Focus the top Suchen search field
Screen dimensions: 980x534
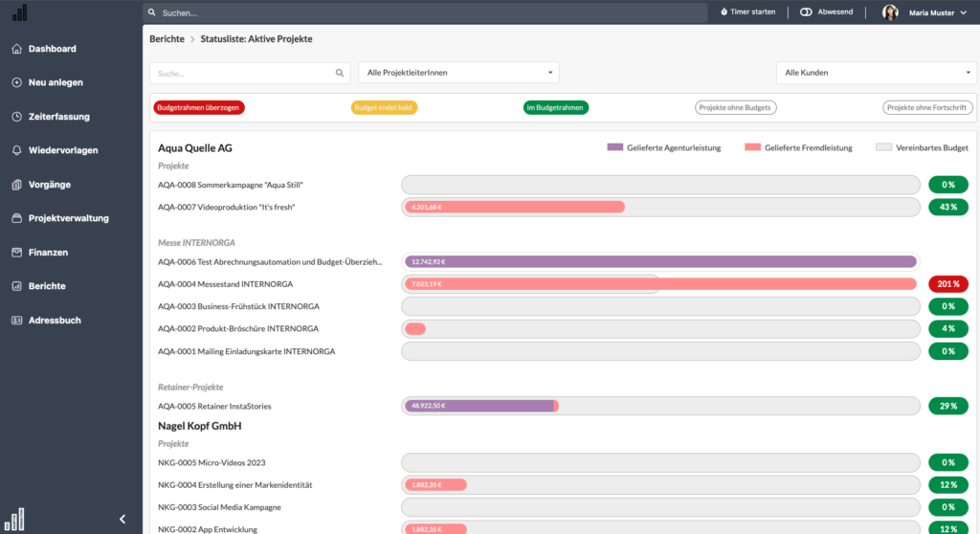pos(425,12)
